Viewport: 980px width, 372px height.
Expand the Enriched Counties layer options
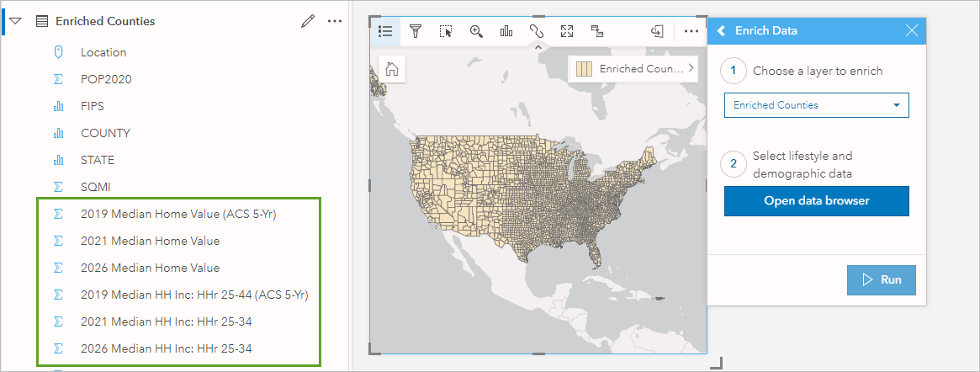point(691,68)
